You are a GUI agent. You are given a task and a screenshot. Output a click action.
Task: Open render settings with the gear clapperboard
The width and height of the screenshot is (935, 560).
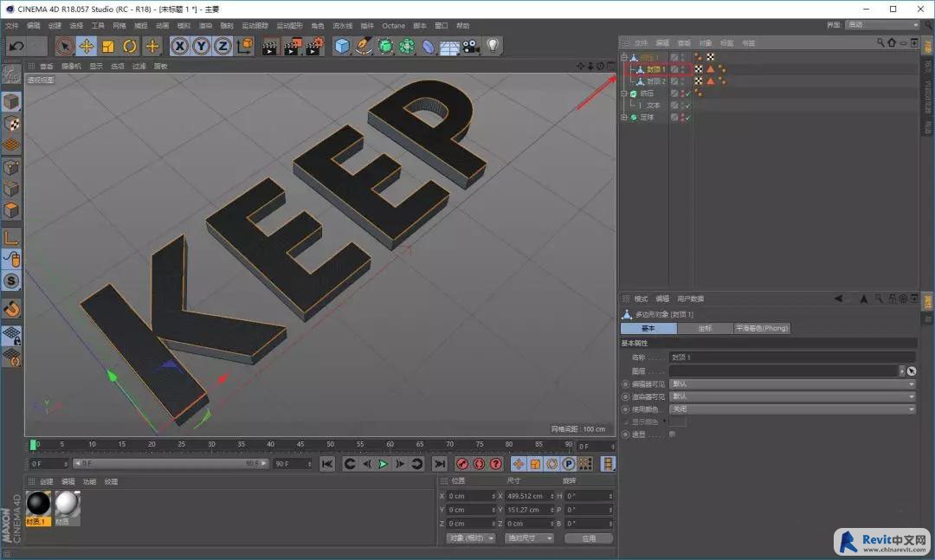click(x=315, y=46)
